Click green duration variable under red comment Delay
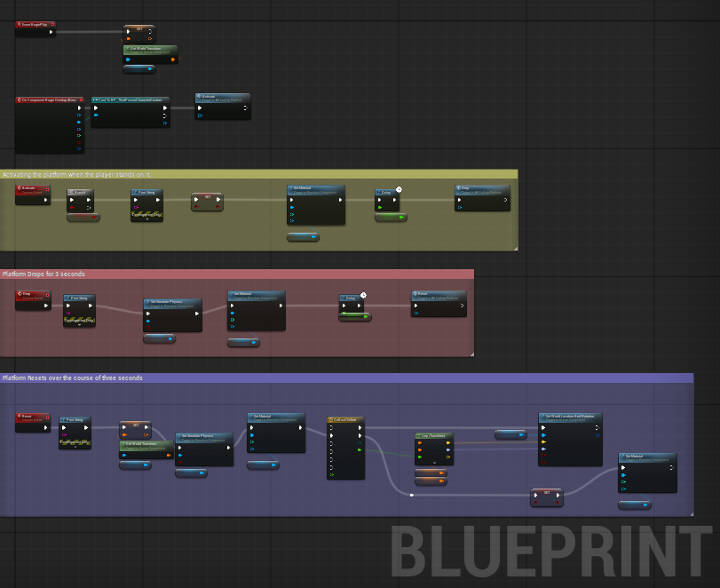720x588 pixels. pyautogui.click(x=355, y=316)
